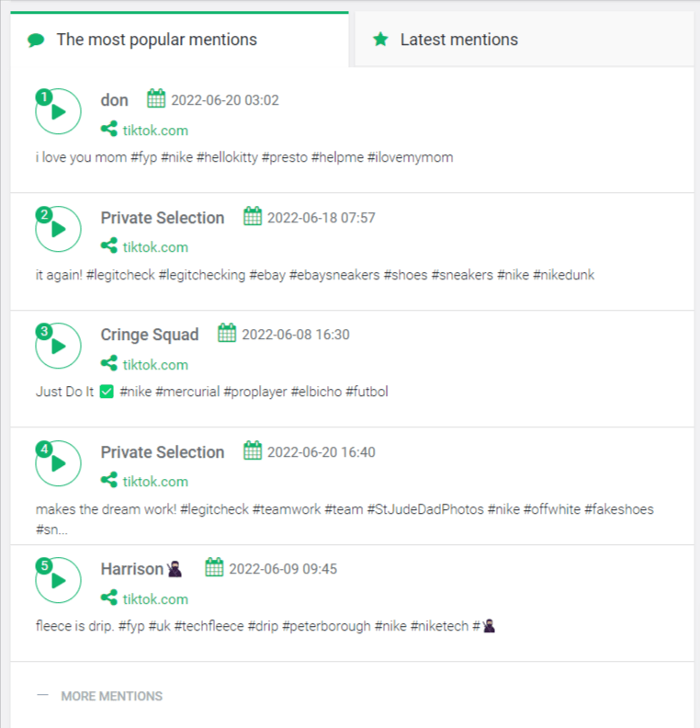This screenshot has height=728, width=700.
Task: Open tiktok.com link under don
Action: (155, 131)
